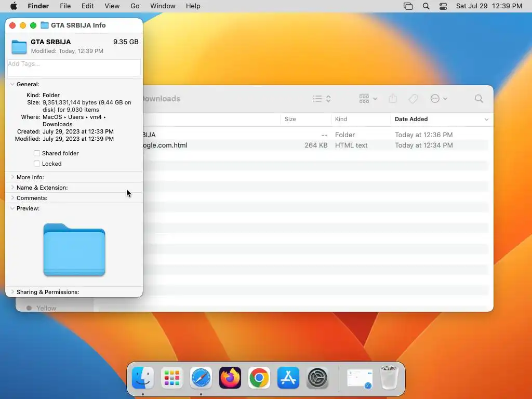Open Launchpad from the Dock
Image resolution: width=532 pixels, height=399 pixels.
(x=171, y=378)
